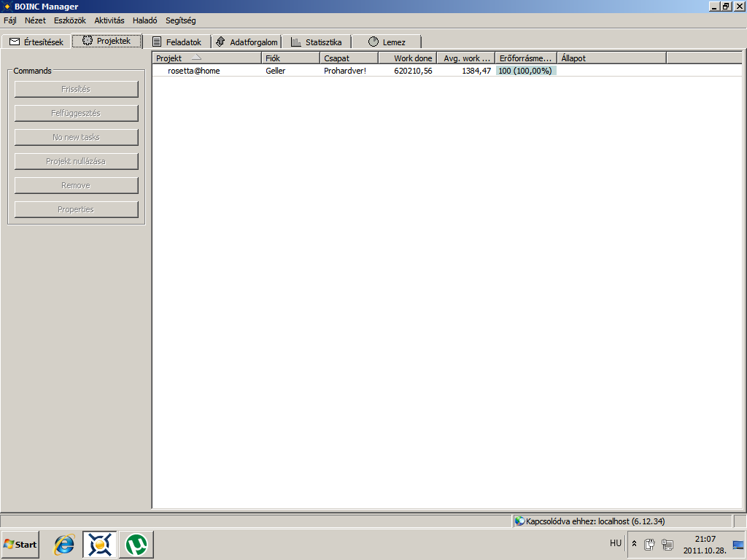The height and width of the screenshot is (560, 747).
Task: Close the BOINC Manager window
Action: [x=739, y=7]
